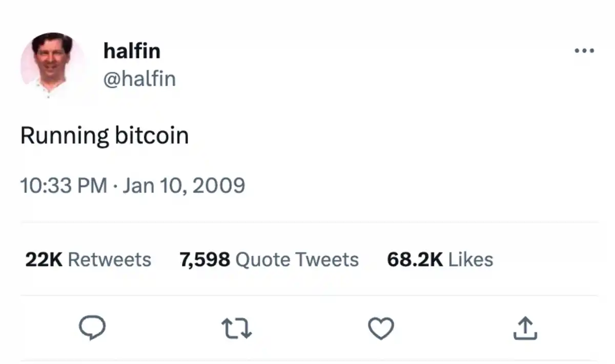Screen dimensions: 615x364
Task: Click the 7,598 quote count number
Action: (204, 260)
